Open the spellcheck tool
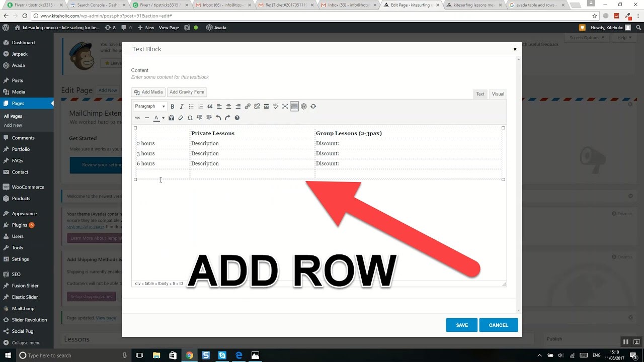Viewport: 644px width, 362px height. (x=276, y=107)
